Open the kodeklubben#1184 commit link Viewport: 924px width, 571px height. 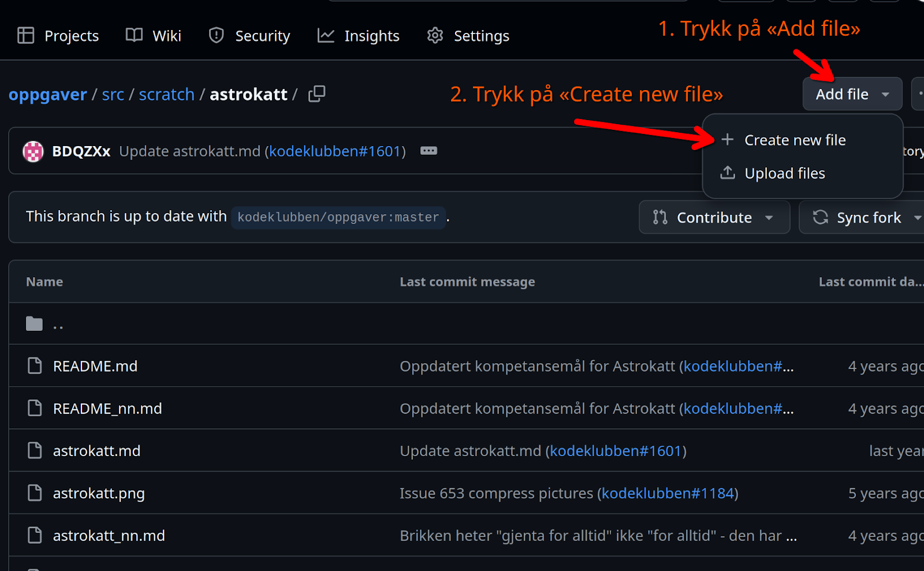coord(668,493)
